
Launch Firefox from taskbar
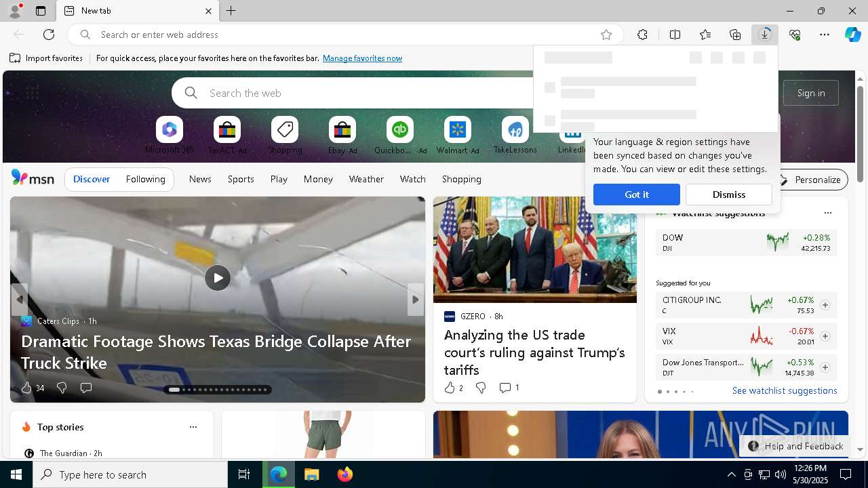tap(345, 474)
